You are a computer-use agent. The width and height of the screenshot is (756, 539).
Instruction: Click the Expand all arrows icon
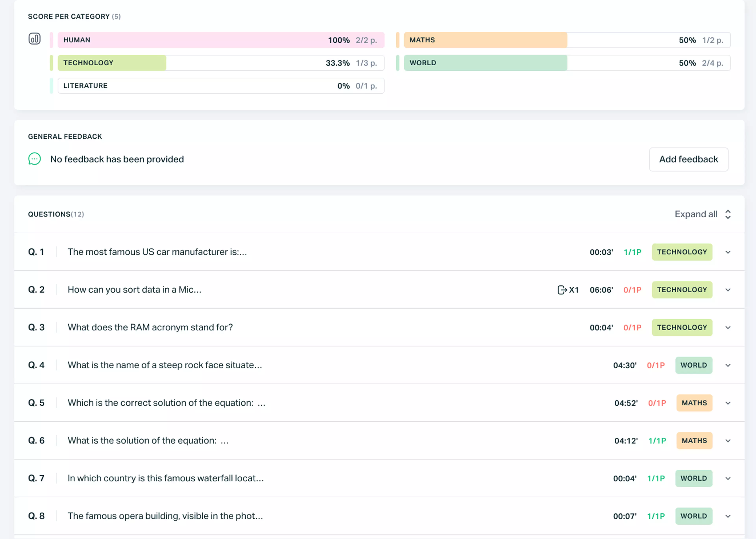click(x=728, y=214)
